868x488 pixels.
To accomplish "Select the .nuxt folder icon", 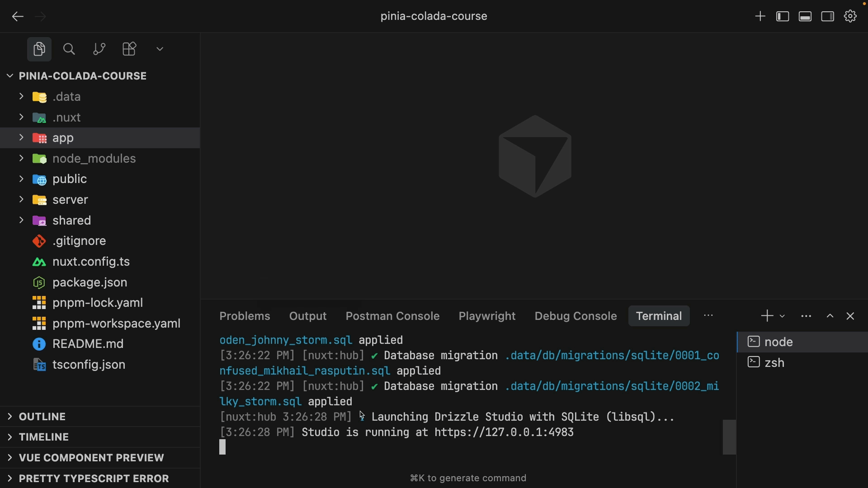I will pyautogui.click(x=39, y=117).
